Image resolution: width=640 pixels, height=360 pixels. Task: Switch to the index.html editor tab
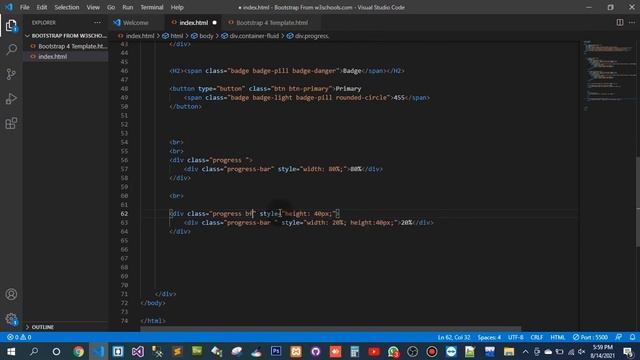(193, 22)
